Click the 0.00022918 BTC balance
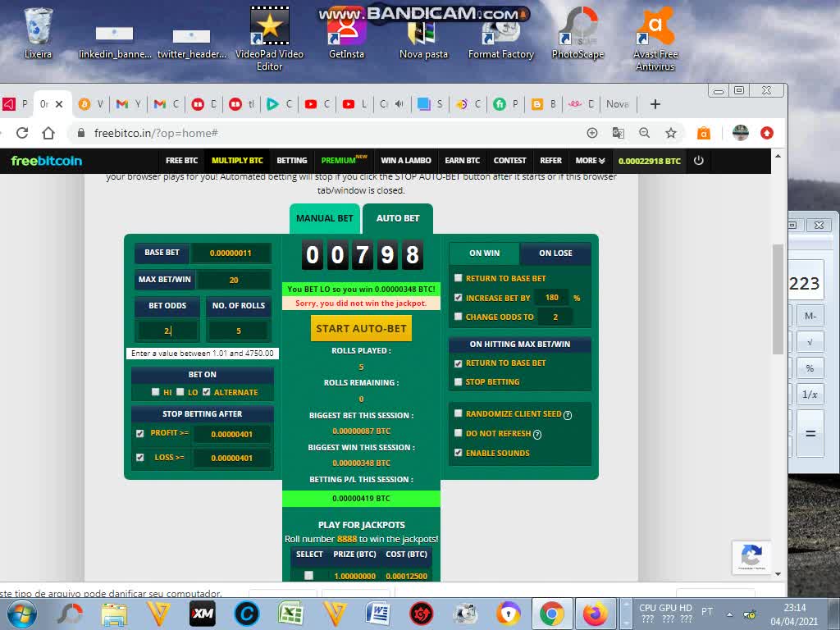 (x=650, y=161)
